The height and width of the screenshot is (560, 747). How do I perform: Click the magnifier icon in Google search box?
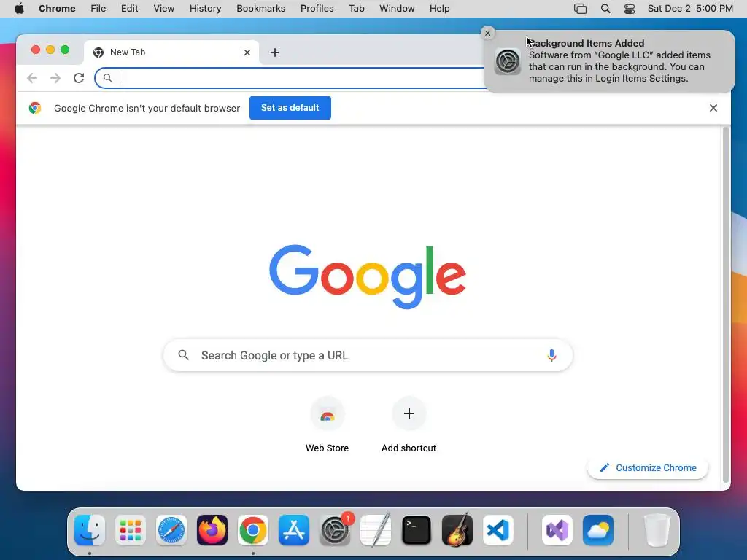point(183,355)
